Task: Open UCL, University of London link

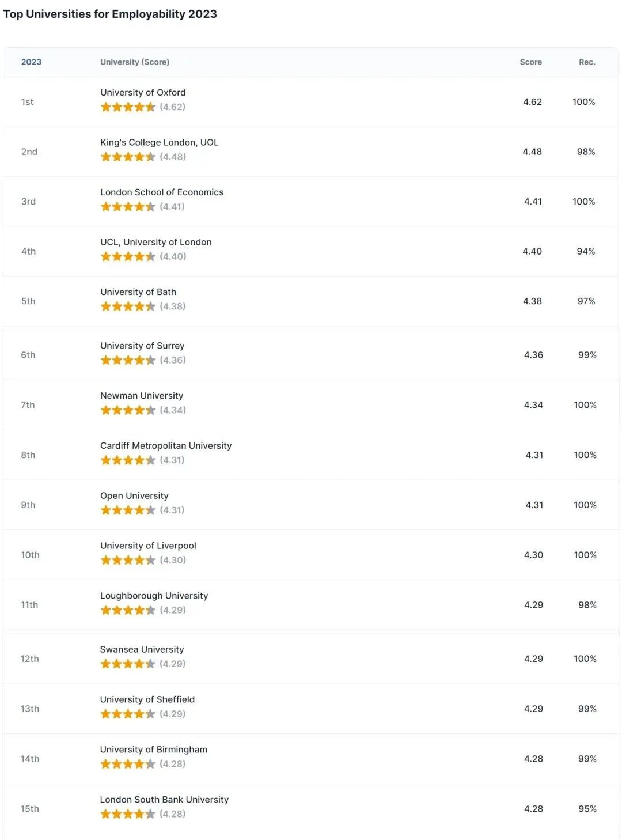Action: point(156,242)
